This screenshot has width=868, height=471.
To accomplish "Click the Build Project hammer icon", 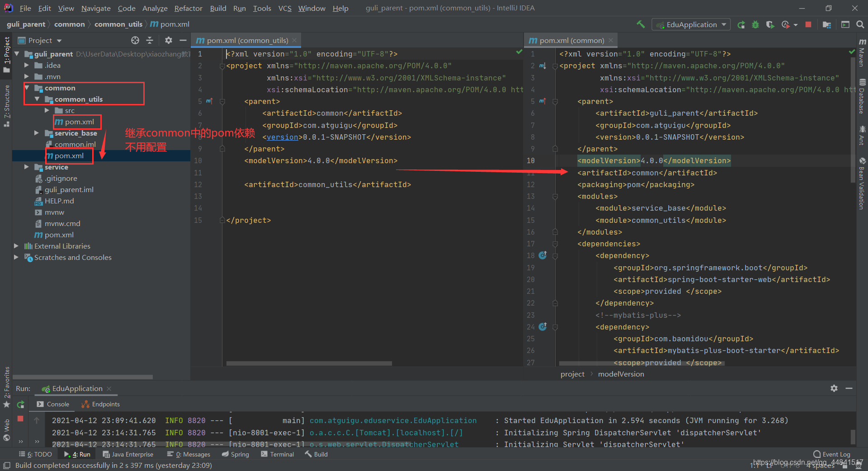I will 641,24.
